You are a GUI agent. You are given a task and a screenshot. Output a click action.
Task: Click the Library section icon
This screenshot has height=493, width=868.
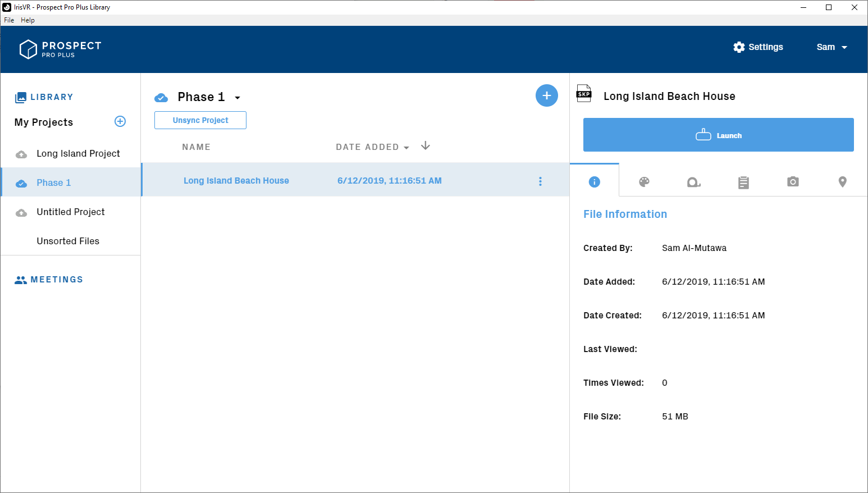(x=21, y=97)
